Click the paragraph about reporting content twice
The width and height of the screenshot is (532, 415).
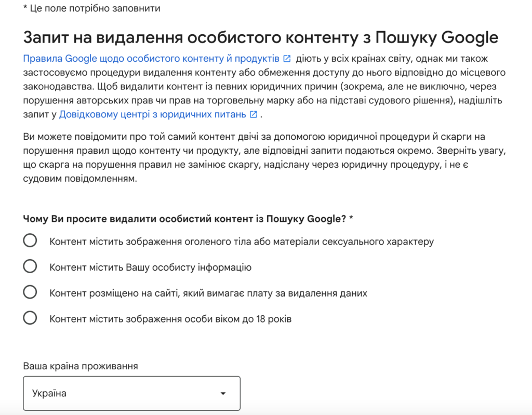tap(264, 157)
